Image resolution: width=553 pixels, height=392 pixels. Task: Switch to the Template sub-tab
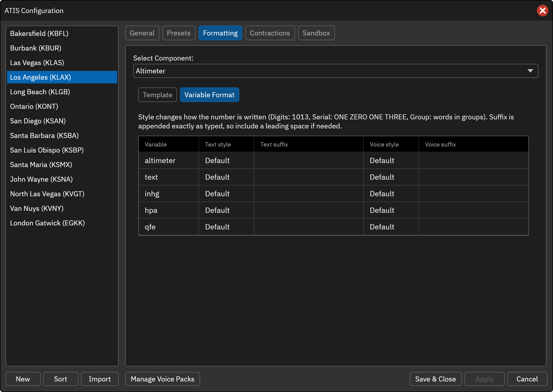157,95
